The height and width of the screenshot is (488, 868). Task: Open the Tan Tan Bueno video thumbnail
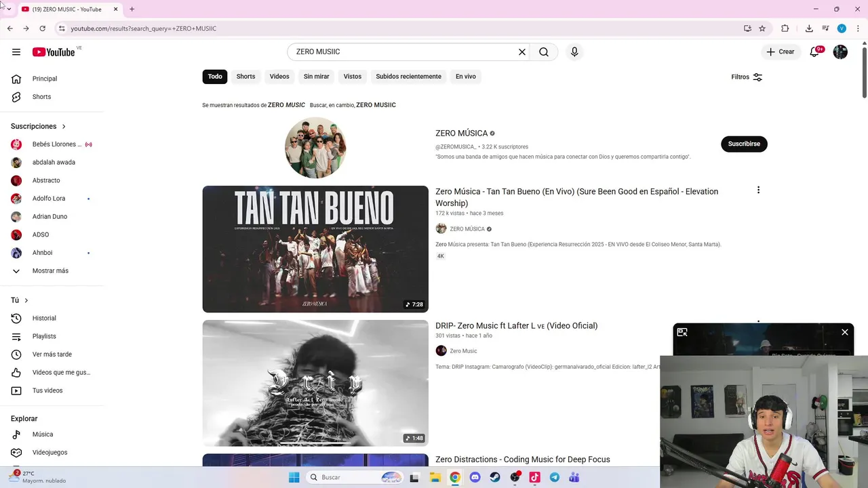tap(315, 249)
